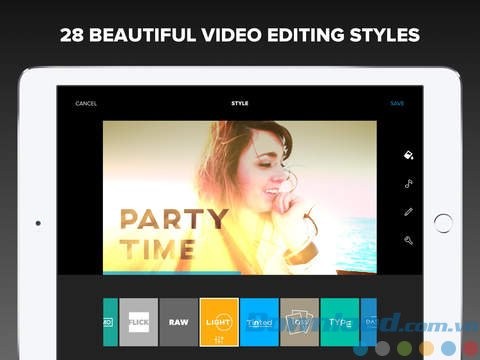Viewport: 480px width, 360px height.
Task: Apply the green Type style
Action: [339, 322]
